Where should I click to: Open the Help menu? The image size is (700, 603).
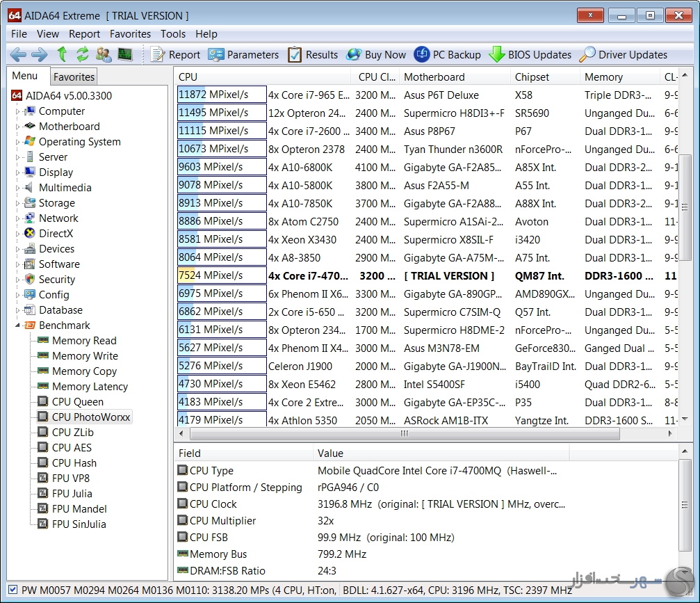(206, 34)
